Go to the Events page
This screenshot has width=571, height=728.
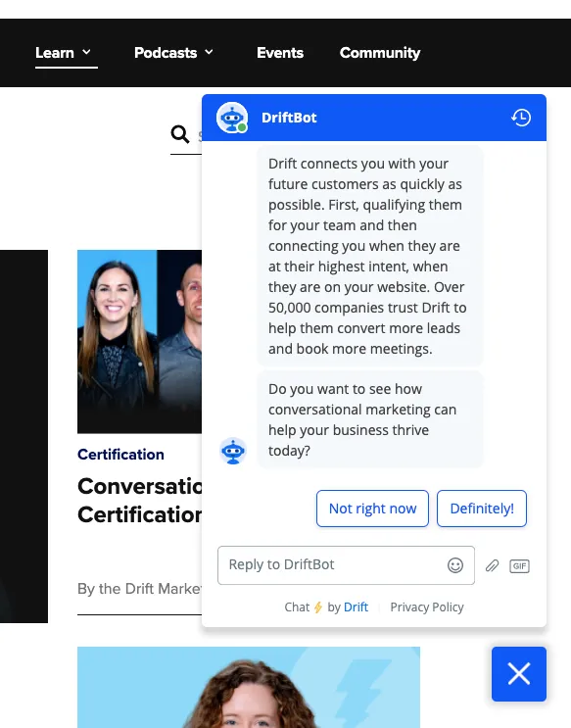[280, 53]
